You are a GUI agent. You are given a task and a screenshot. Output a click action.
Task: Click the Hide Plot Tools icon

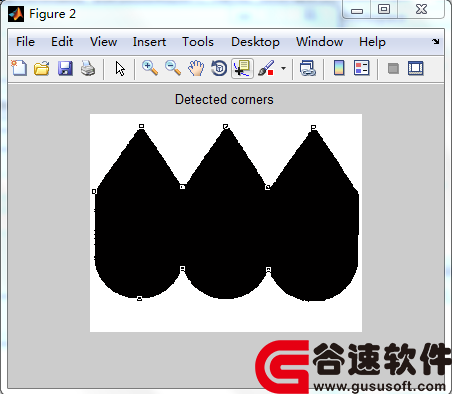point(393,69)
